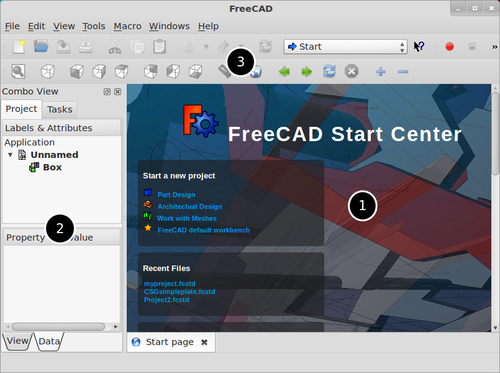This screenshot has height=373, width=500.
Task: Select the Box object in tree
Action: point(52,167)
